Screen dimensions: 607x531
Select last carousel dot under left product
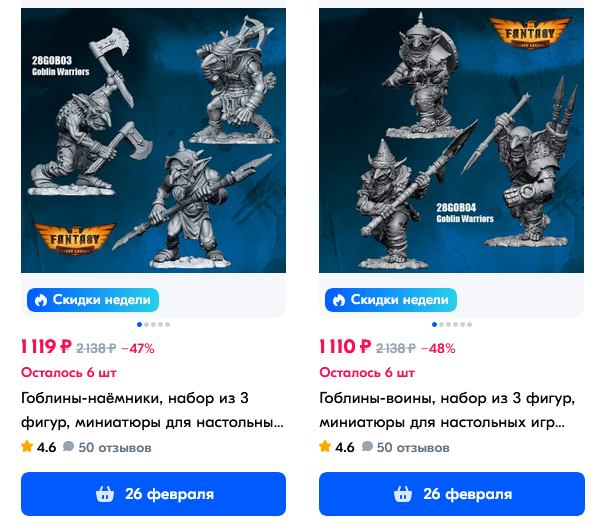pyautogui.click(x=168, y=324)
